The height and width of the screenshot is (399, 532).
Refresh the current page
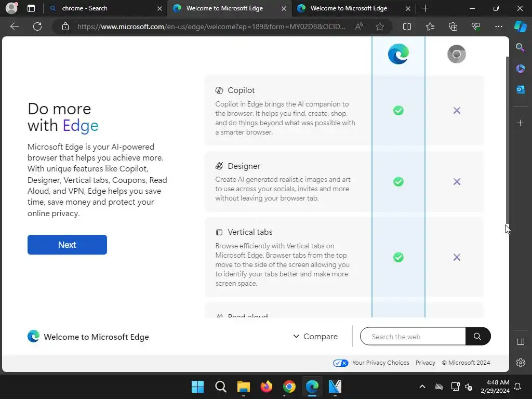click(37, 26)
